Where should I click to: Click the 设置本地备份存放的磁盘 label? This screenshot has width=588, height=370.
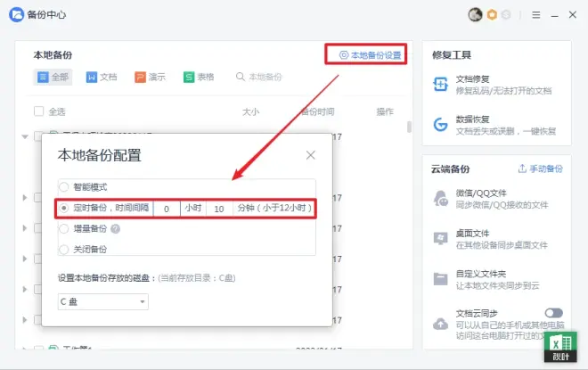point(107,278)
